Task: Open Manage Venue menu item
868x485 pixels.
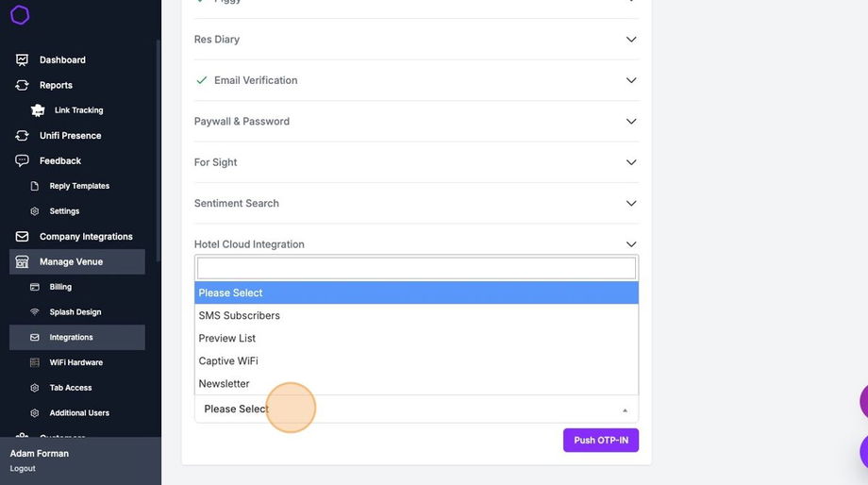Action: (x=71, y=261)
